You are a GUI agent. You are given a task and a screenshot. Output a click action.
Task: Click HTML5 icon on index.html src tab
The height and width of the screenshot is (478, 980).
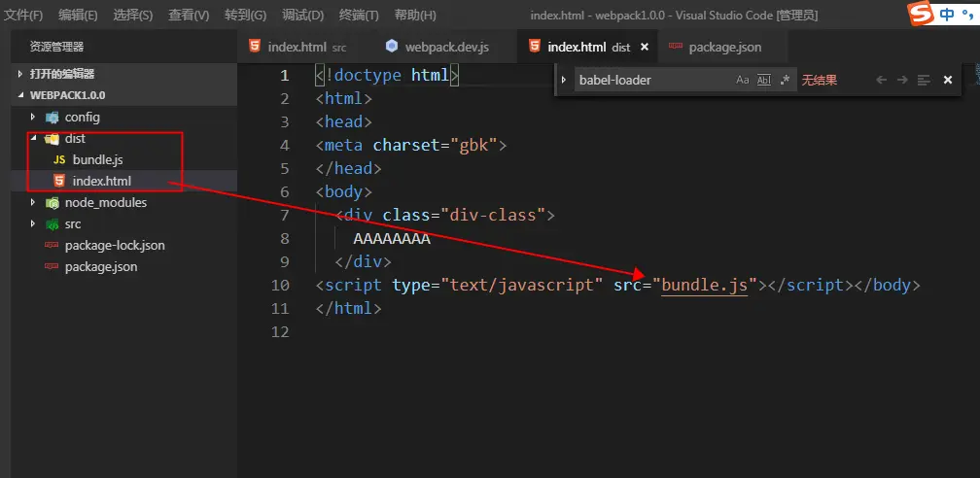click(x=255, y=47)
